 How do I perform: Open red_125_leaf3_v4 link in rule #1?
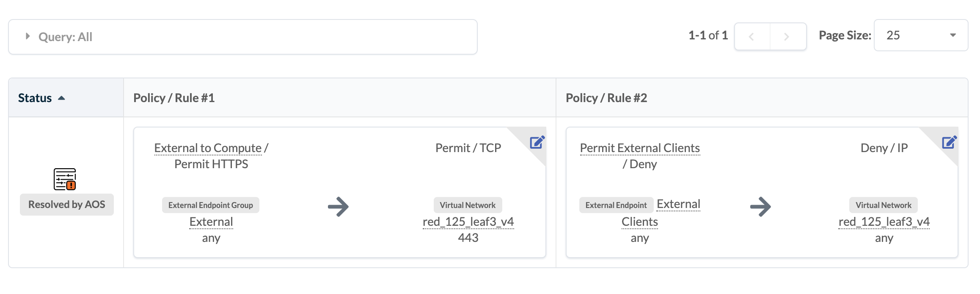(x=468, y=222)
